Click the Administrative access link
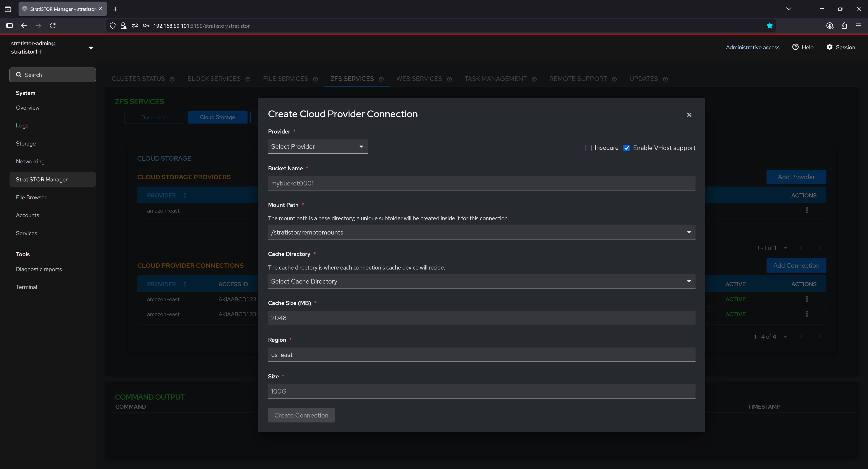 (x=752, y=47)
